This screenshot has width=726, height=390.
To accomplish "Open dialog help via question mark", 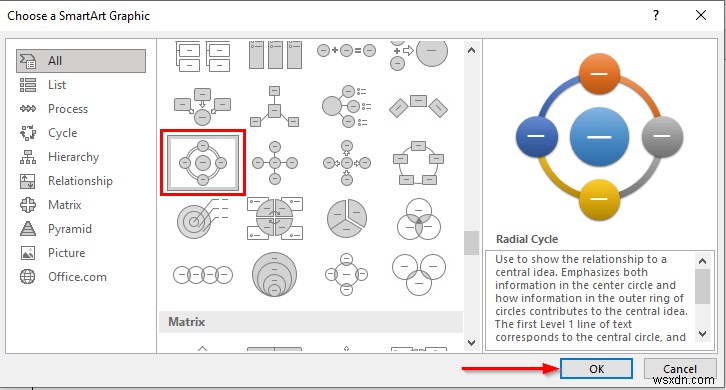I will click(x=656, y=15).
